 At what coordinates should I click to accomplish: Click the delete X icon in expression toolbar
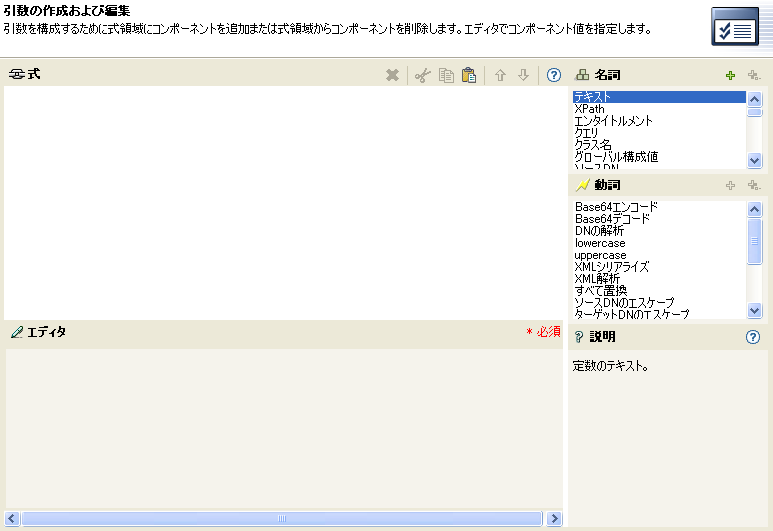pos(392,75)
